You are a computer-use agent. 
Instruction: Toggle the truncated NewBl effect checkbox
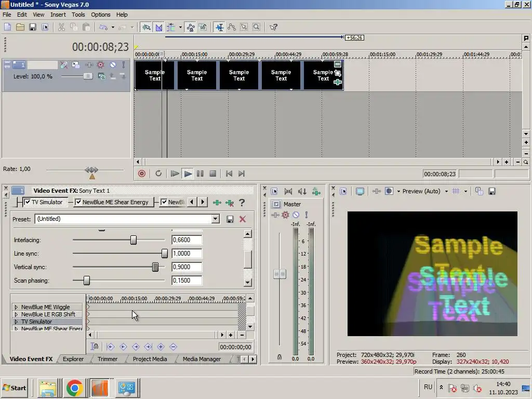point(164,202)
